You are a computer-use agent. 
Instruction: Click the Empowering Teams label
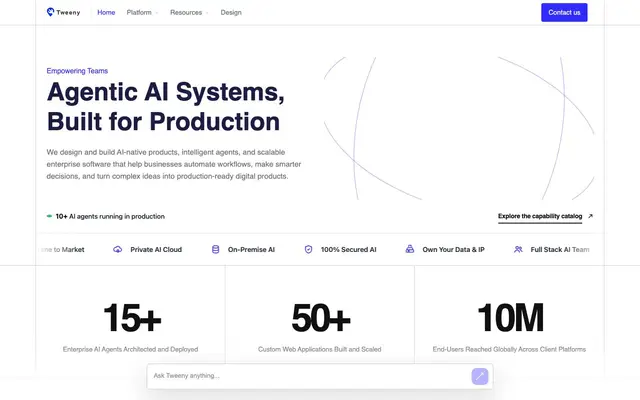77,71
